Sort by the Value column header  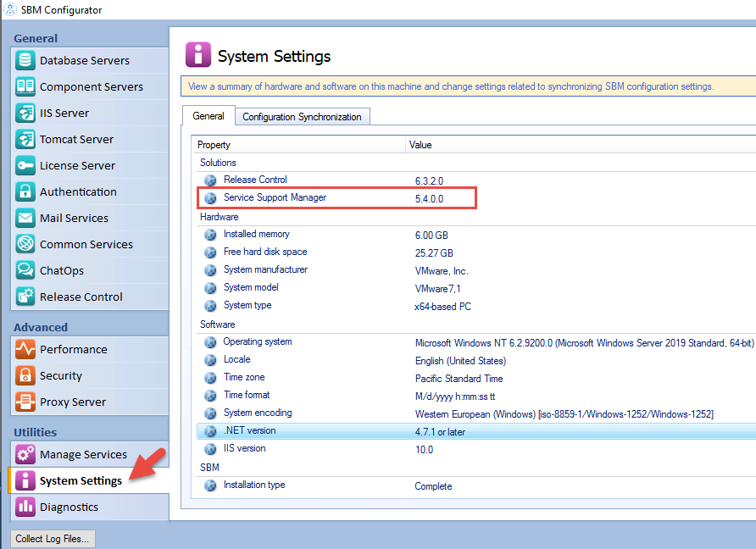[x=581, y=145]
